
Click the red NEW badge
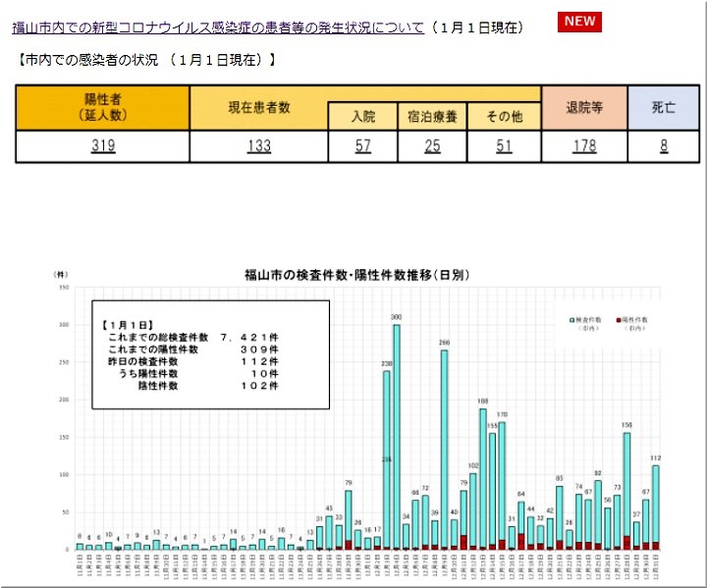click(x=579, y=23)
